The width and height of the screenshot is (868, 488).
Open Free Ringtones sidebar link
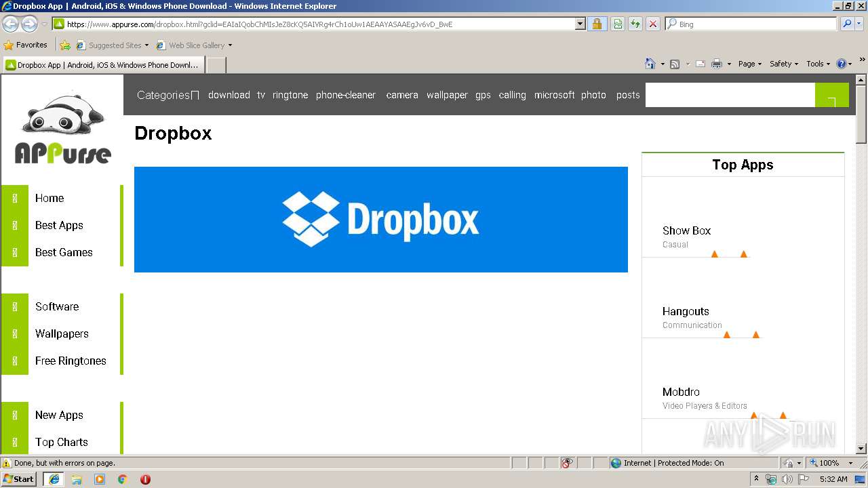coord(71,361)
